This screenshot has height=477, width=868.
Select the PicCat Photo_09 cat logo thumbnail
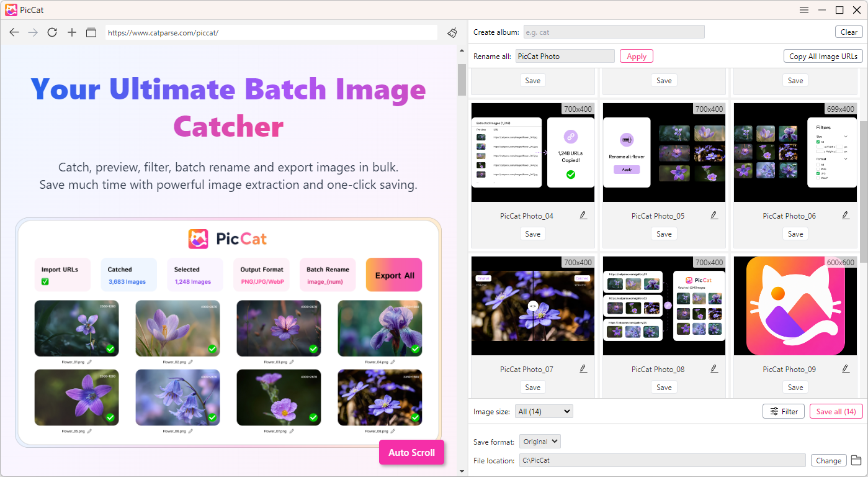(x=795, y=306)
